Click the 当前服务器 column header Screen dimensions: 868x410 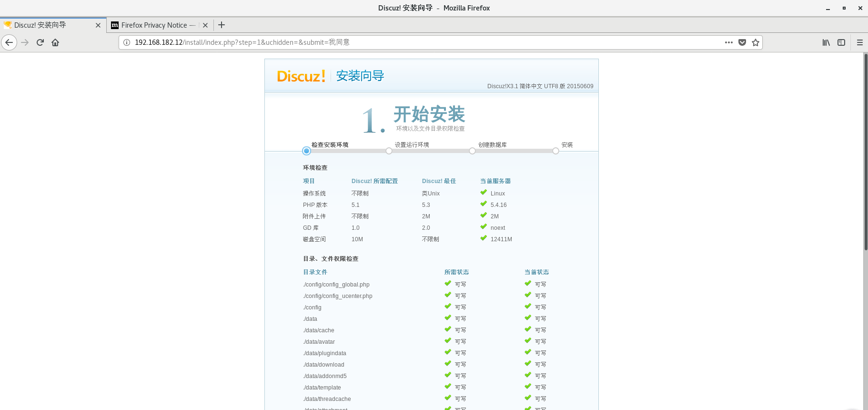pyautogui.click(x=495, y=181)
